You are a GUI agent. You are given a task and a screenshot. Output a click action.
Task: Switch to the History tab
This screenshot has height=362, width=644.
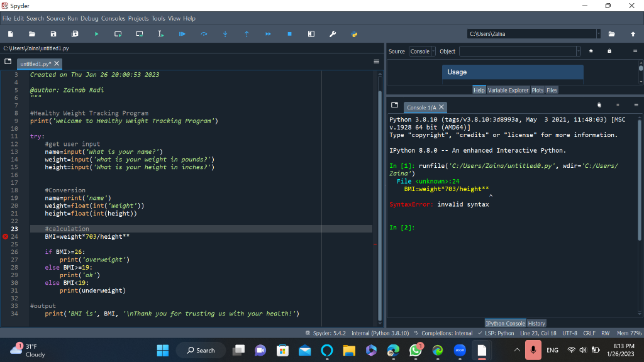pyautogui.click(x=536, y=324)
